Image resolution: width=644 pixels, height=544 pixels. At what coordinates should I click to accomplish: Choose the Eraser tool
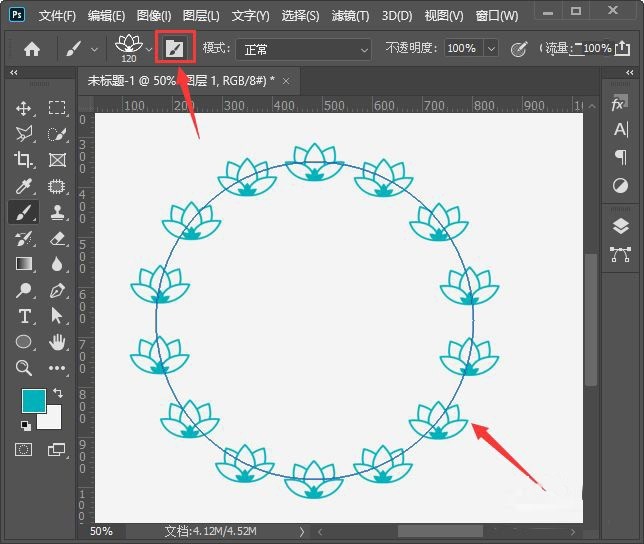pyautogui.click(x=57, y=238)
